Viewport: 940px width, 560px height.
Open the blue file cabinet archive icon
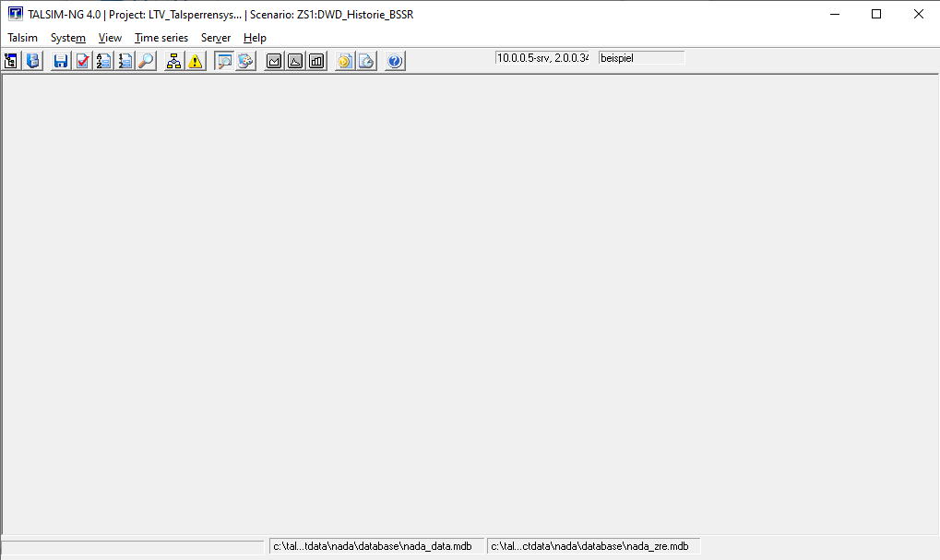33,61
